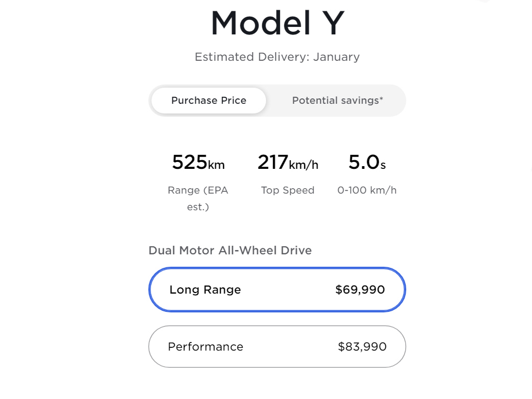Switch to the Potential savings tab

click(x=337, y=101)
